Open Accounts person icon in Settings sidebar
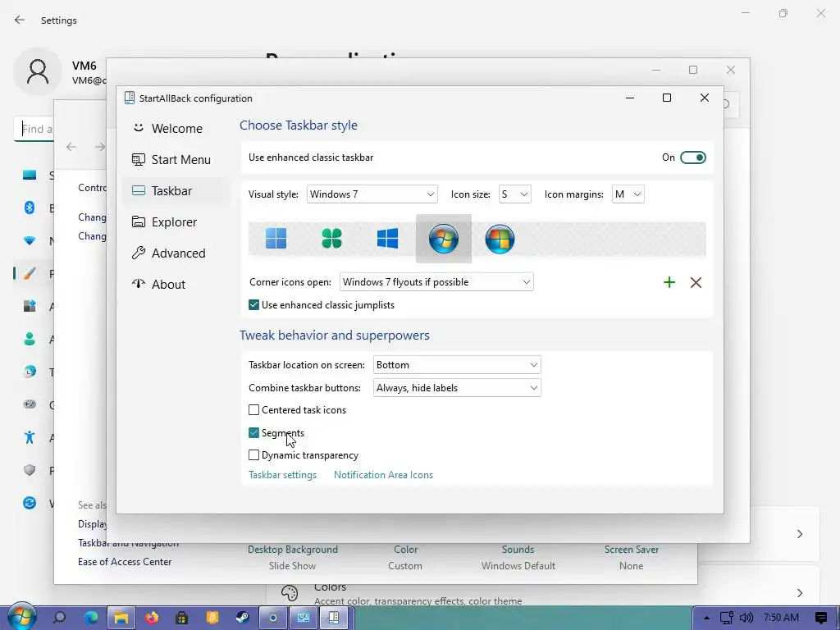Image resolution: width=840 pixels, height=630 pixels. 30,339
